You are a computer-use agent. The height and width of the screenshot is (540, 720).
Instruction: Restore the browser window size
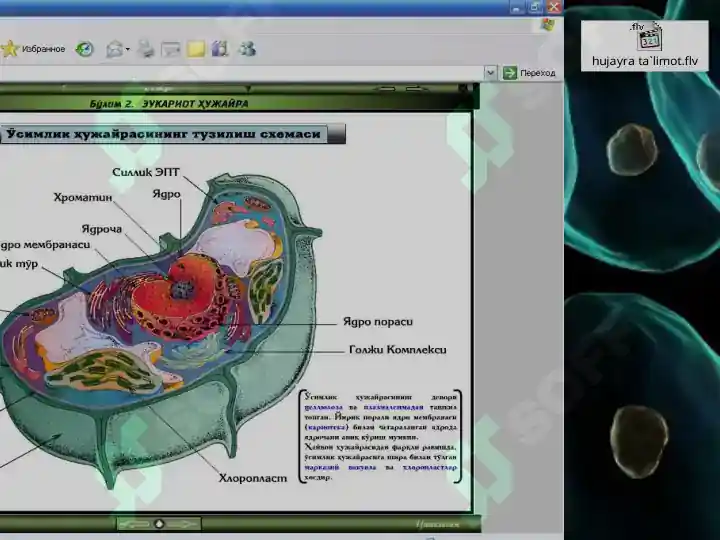tap(535, 7)
